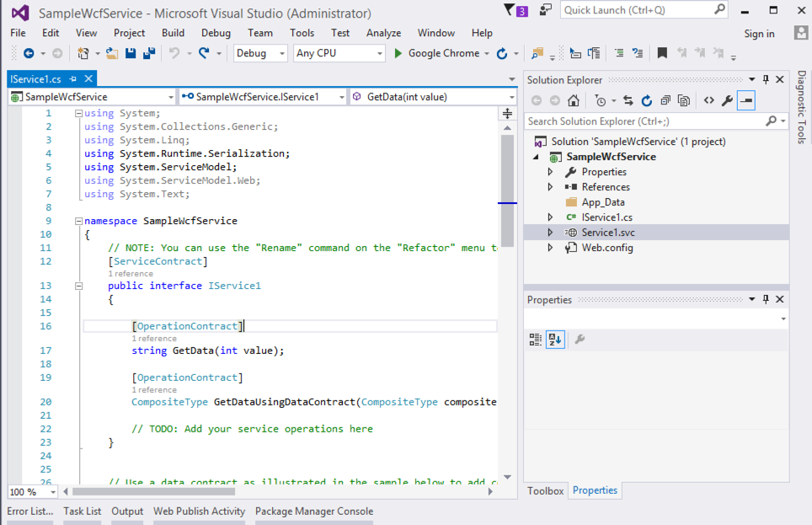Refresh the Solution Explorer
This screenshot has width=812, height=525.
pos(647,100)
